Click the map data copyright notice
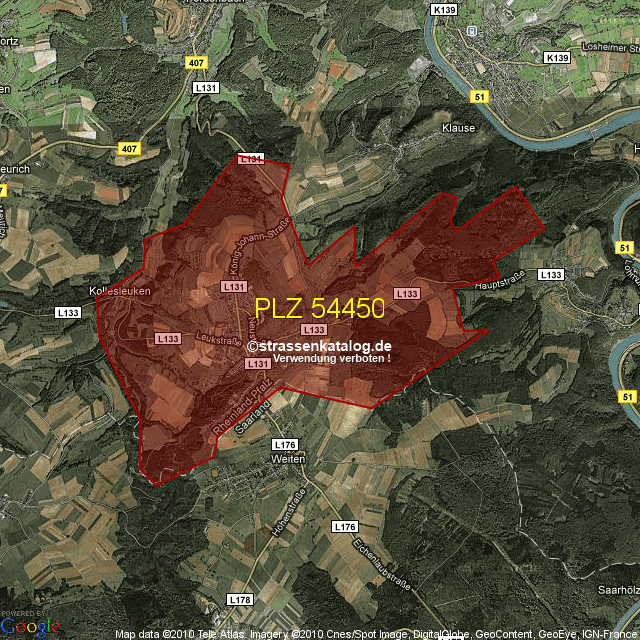The width and height of the screenshot is (640, 640). click(376, 634)
